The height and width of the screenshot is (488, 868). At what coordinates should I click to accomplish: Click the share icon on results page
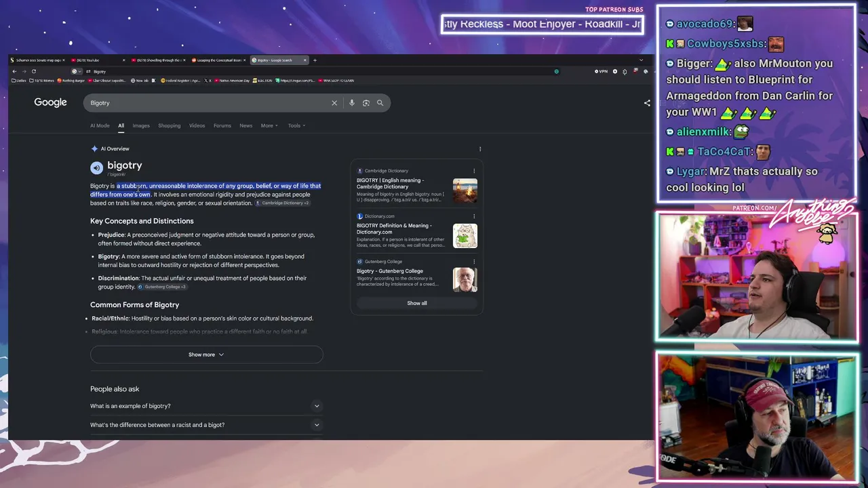[647, 103]
